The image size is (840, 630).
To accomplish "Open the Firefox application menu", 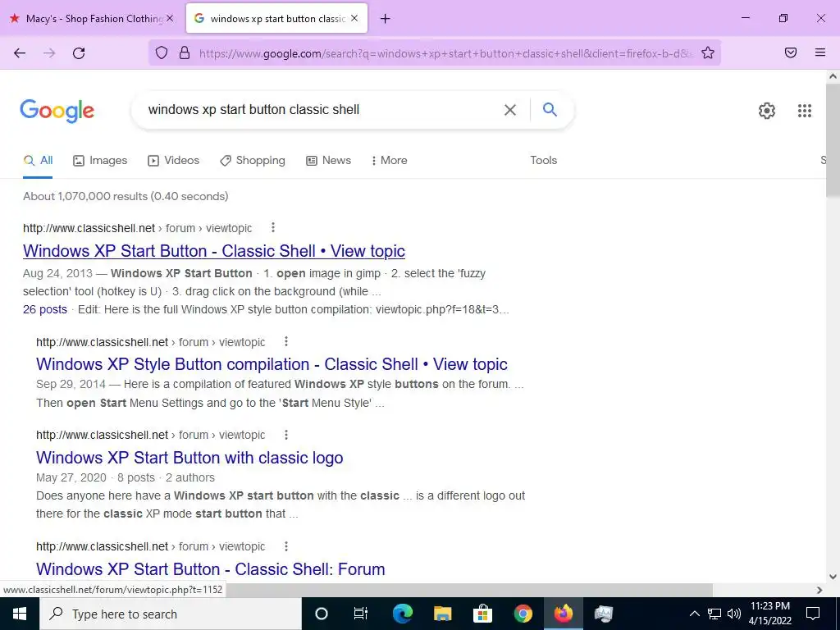I will [820, 52].
